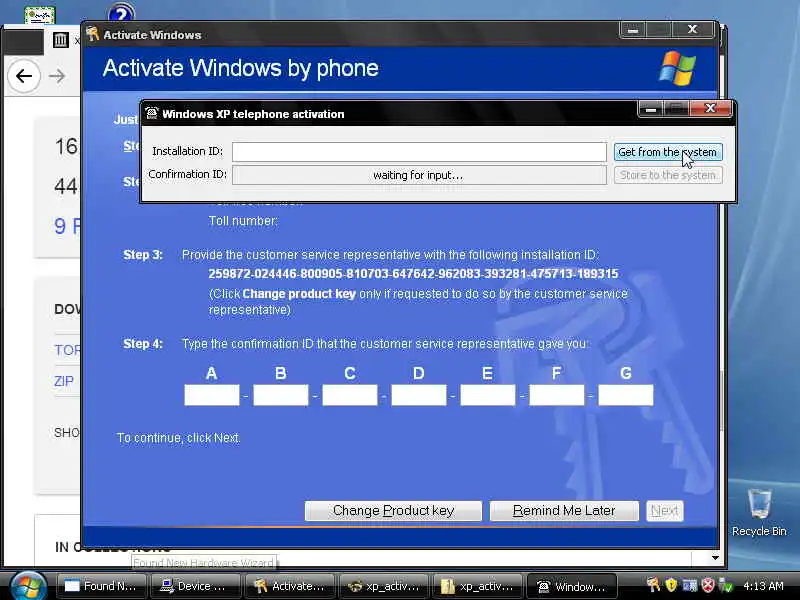
Task: Minimize the Activate Windows window
Action: pyautogui.click(x=633, y=30)
